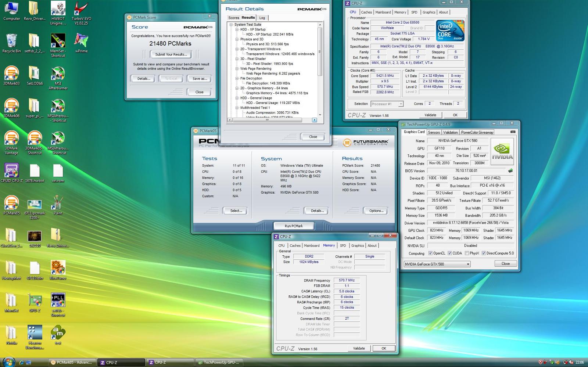Click Save as... in PCMark Score

tap(200, 79)
